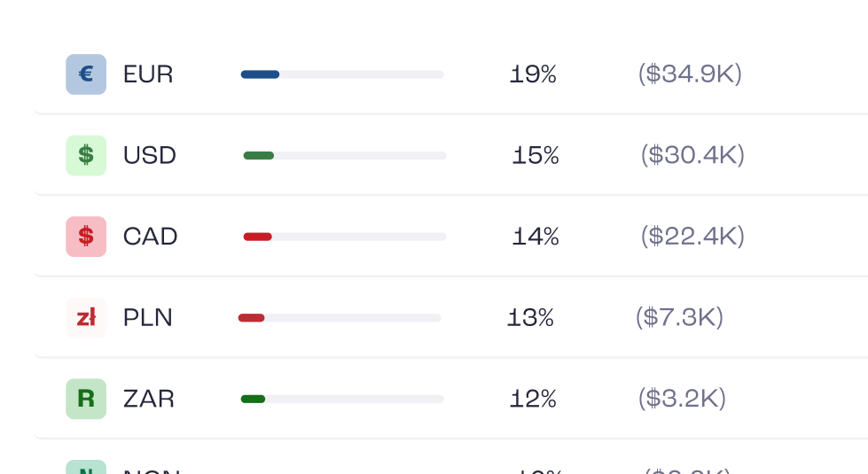Click the blue Euro currency icon
Image resolution: width=868 pixels, height=474 pixels.
(x=86, y=74)
